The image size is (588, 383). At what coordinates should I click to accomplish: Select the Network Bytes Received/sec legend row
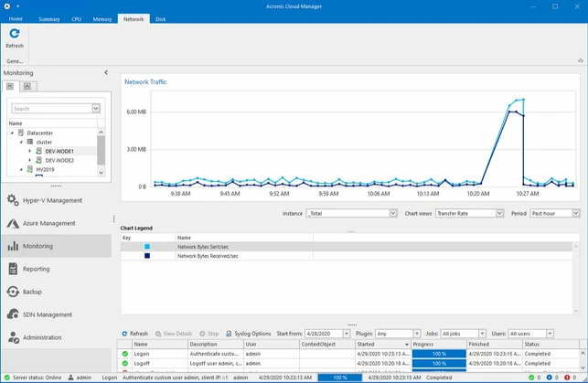click(x=347, y=256)
